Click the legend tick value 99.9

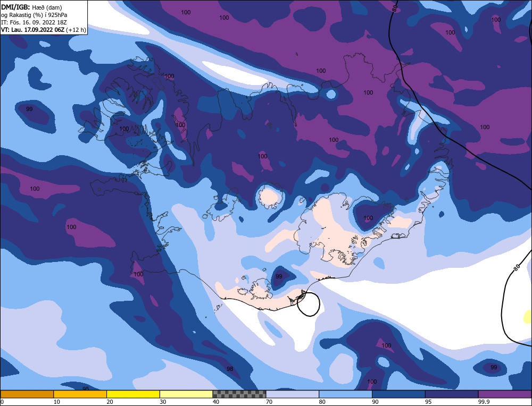pos(483,402)
